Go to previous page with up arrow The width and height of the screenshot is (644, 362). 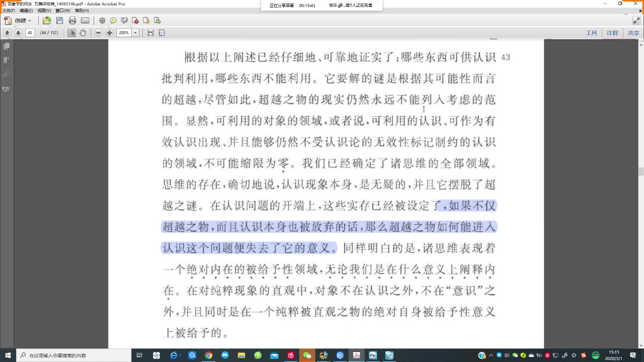[7, 33]
